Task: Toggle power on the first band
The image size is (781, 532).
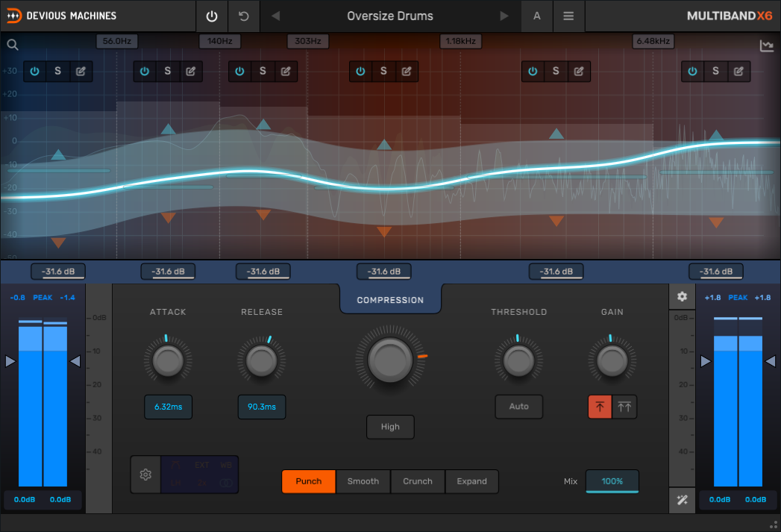Action: 35,72
